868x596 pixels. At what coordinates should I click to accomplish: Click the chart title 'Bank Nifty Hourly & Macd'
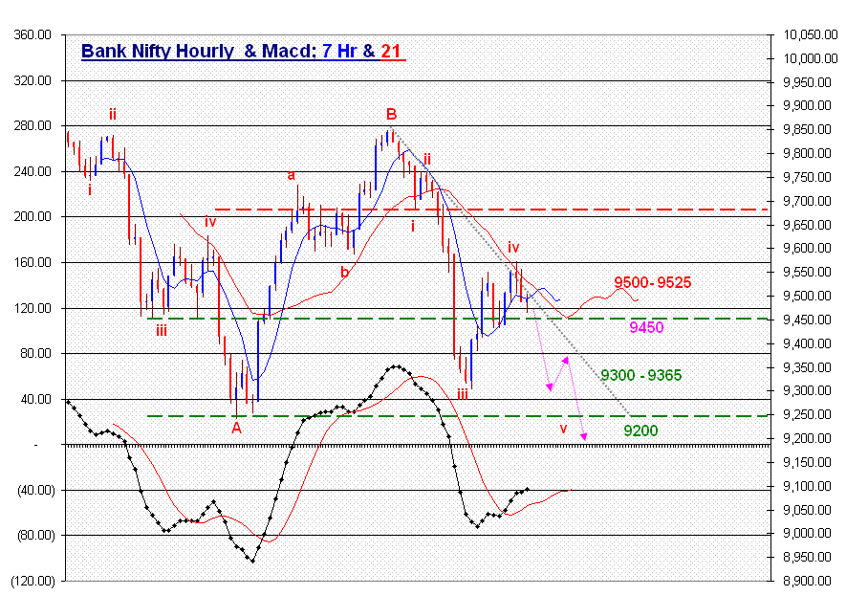point(197,51)
